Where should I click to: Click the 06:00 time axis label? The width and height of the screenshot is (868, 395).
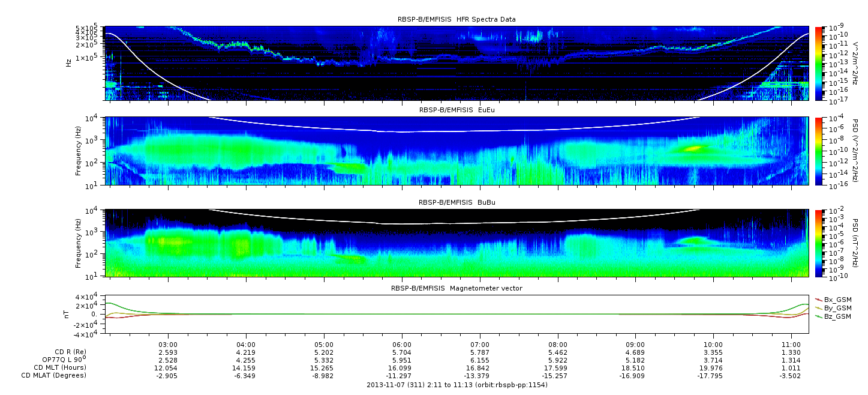[x=402, y=345]
